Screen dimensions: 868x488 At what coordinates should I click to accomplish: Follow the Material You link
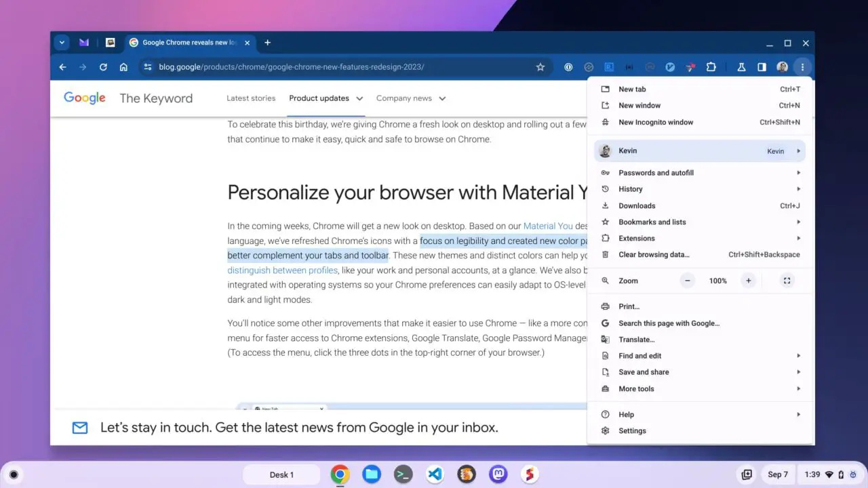coord(548,226)
